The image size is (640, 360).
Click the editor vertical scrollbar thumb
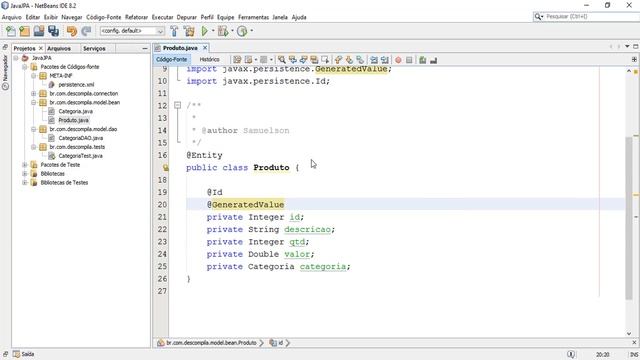click(x=629, y=218)
